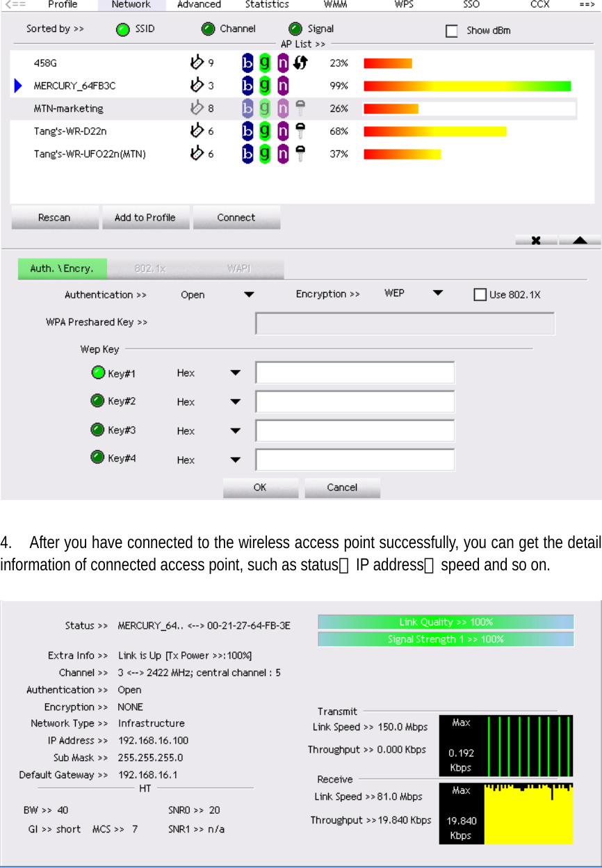This screenshot has height=868, width=602.
Task: Click the blue arrow marker beside MERCURY_64FB3C
Action: pos(17,86)
